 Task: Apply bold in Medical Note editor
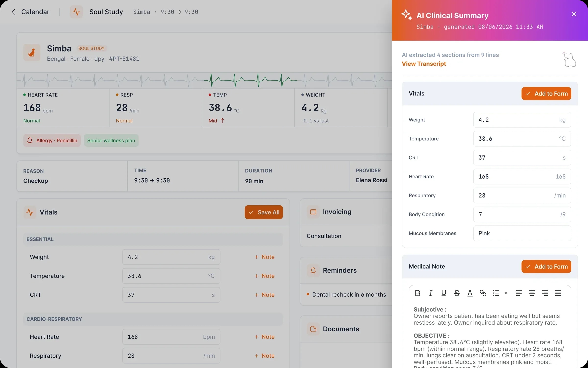[x=417, y=293]
